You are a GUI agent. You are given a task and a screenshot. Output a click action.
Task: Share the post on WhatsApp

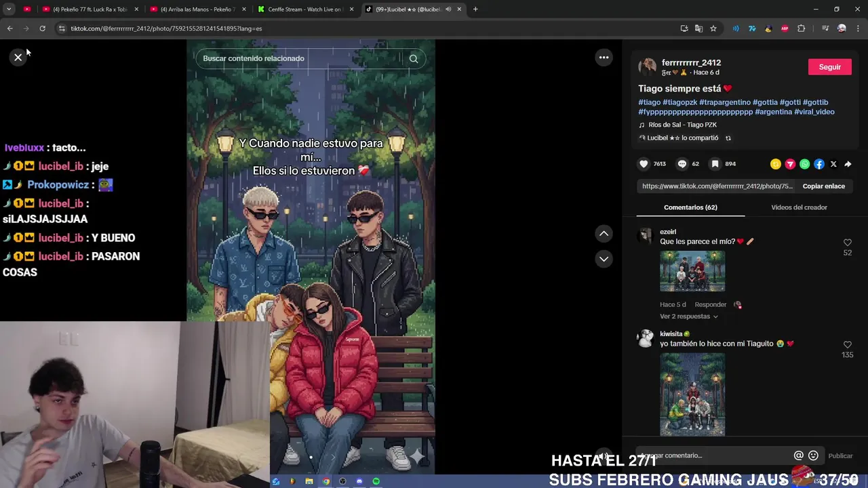804,164
